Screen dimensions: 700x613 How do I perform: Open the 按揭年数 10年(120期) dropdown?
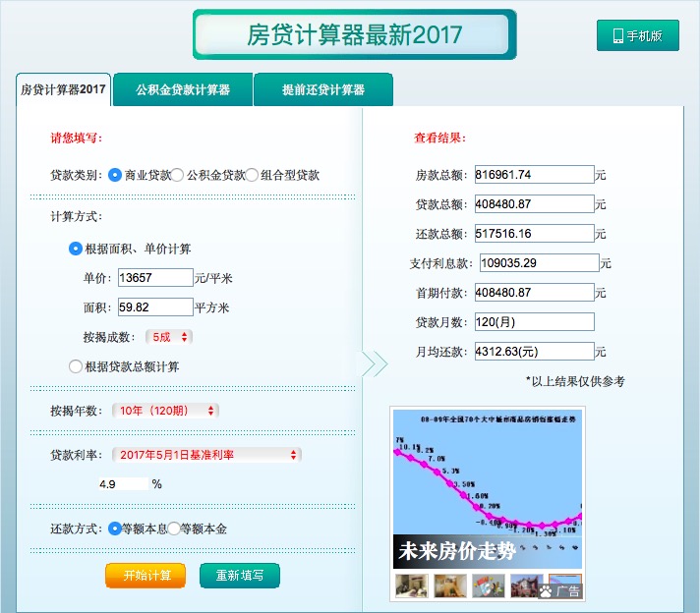[x=165, y=411]
